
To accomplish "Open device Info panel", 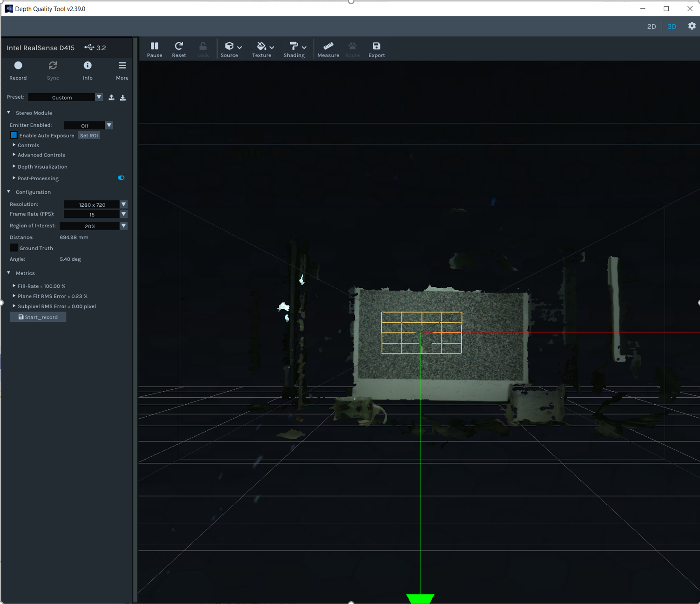I will tap(88, 66).
